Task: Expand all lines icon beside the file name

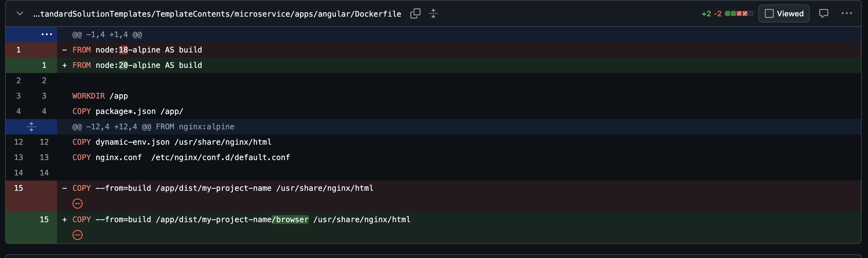Action: click(x=433, y=13)
